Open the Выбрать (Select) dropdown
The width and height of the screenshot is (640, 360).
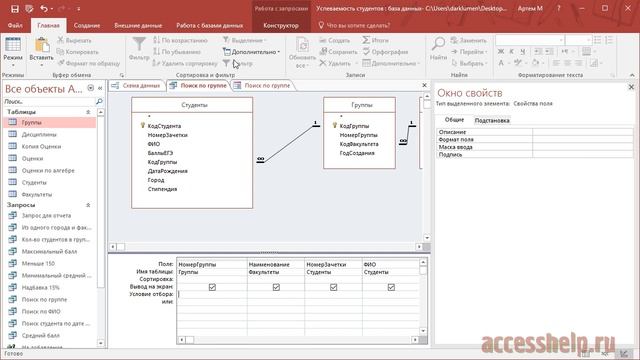469,63
